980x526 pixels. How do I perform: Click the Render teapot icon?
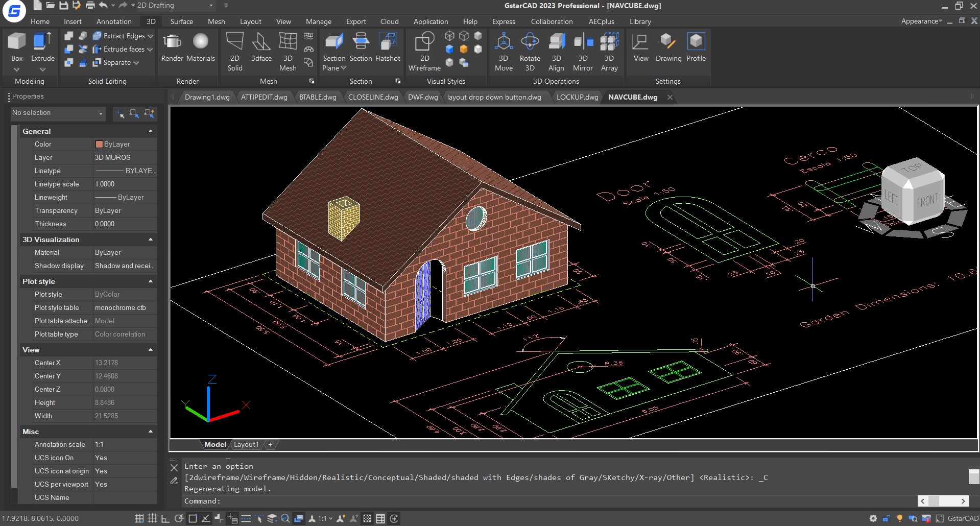click(x=172, y=41)
